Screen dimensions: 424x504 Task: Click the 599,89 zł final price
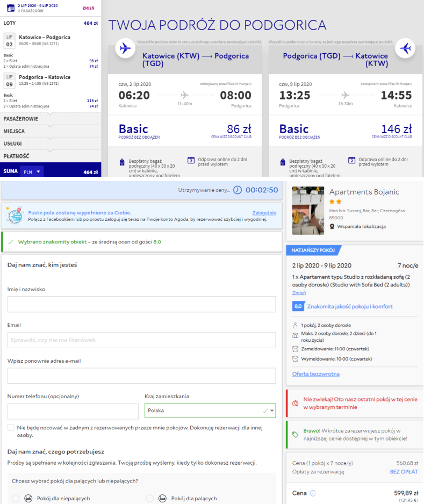(x=406, y=493)
